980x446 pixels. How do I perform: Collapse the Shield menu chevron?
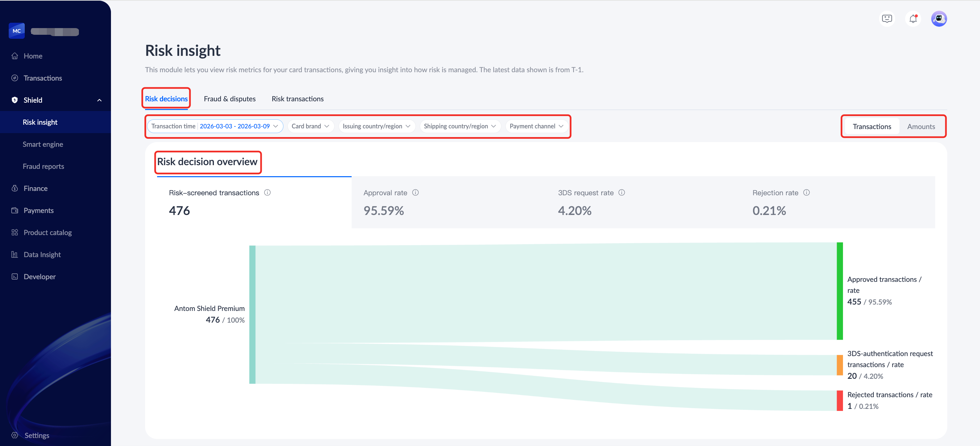tap(99, 100)
